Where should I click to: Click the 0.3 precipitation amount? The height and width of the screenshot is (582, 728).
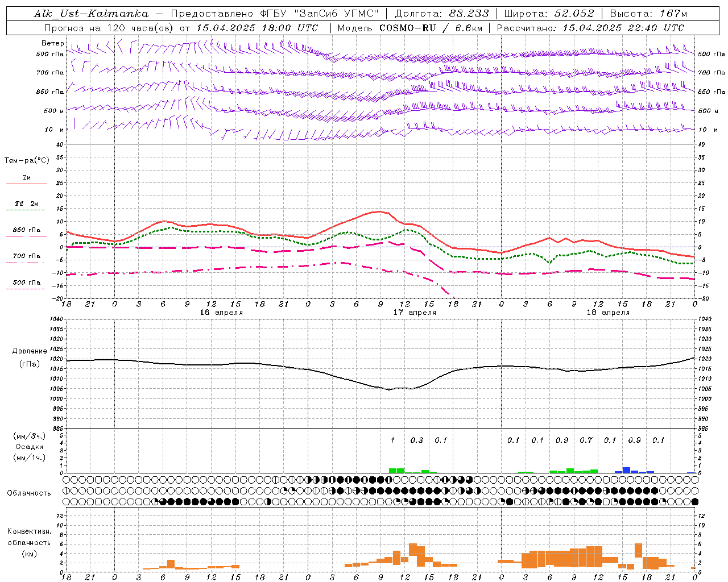(x=417, y=440)
